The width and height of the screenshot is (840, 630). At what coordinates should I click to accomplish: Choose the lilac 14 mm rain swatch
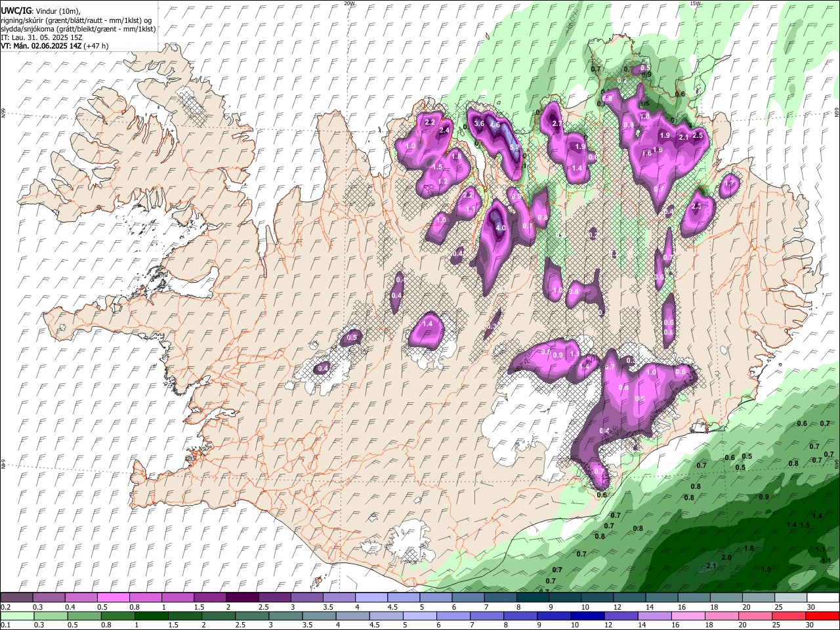654,616
